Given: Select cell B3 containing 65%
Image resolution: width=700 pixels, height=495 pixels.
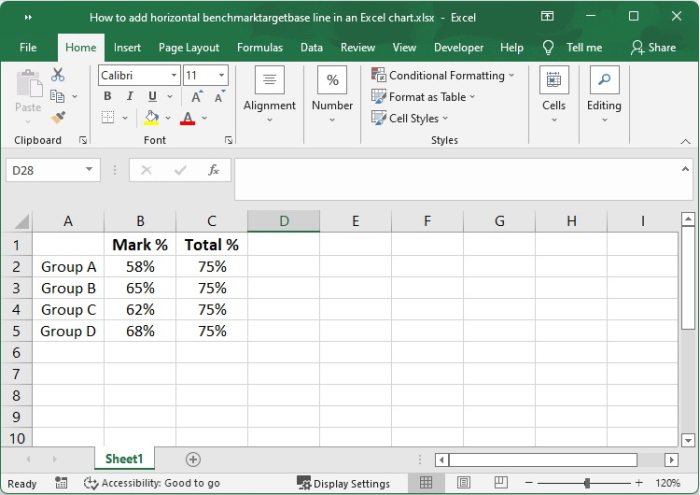Looking at the screenshot, I should point(140,288).
